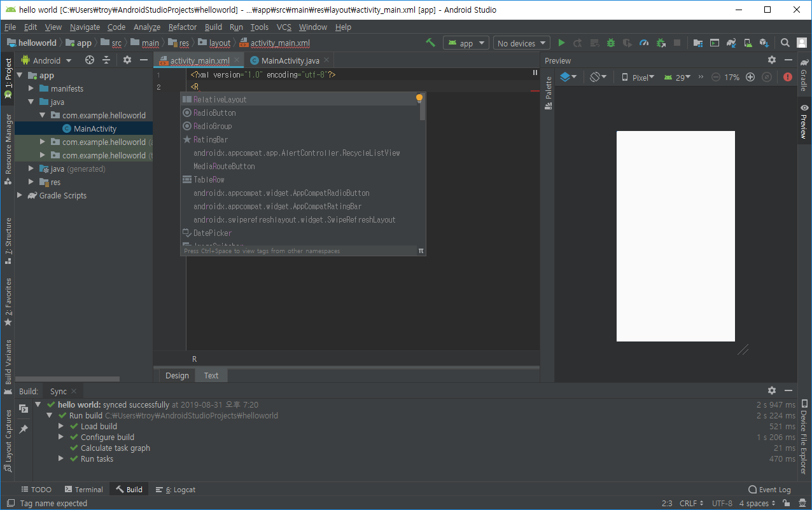812x510 pixels.
Task: Open the Android project view dropdown
Action: (47, 60)
